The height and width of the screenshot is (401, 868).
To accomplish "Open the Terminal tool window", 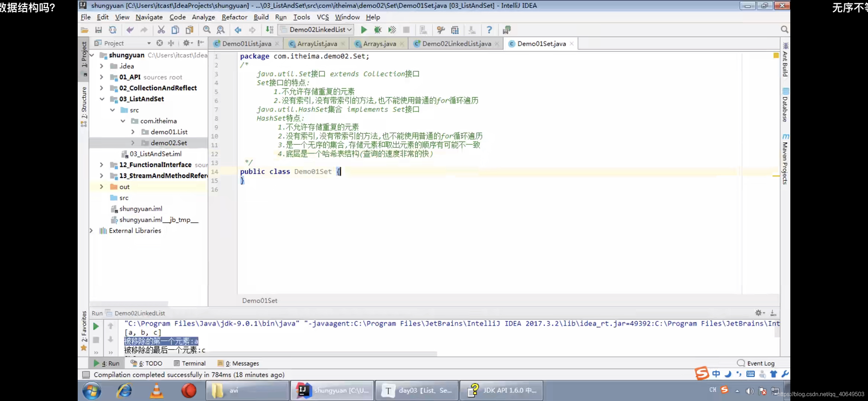I will tap(190, 363).
